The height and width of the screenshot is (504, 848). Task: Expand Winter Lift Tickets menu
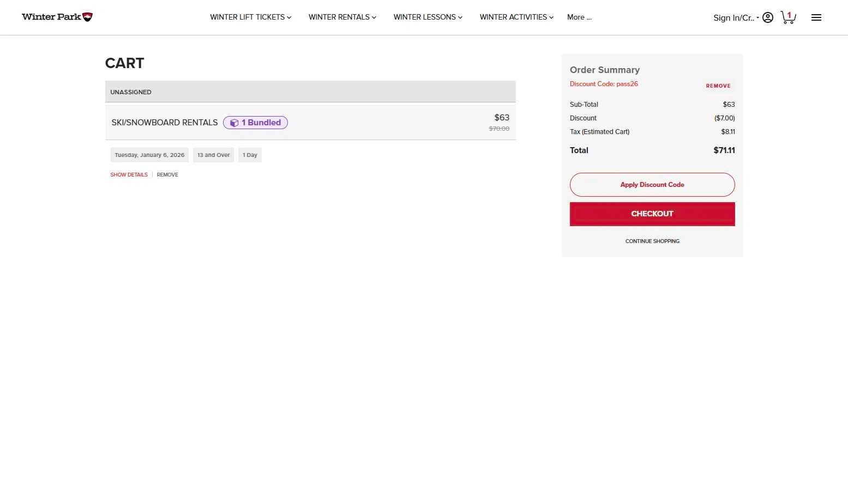point(251,17)
